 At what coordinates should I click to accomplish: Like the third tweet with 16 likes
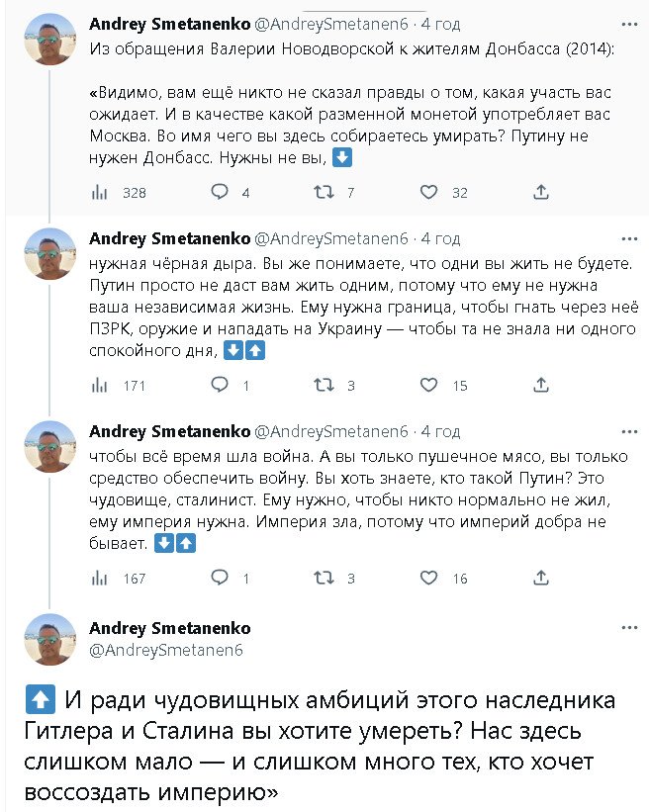point(430,579)
